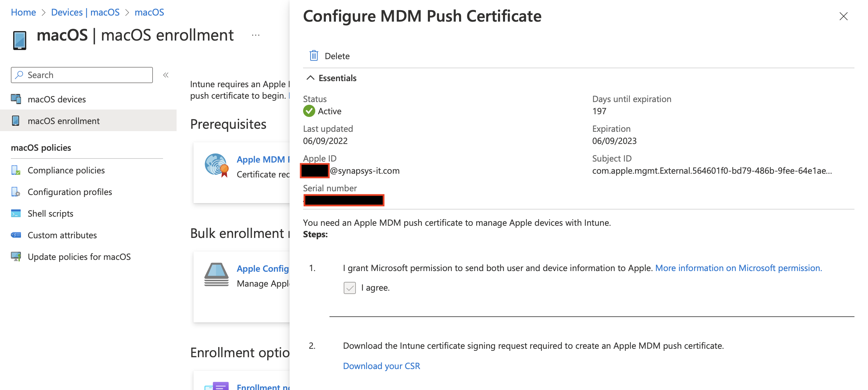Click the Configuration profiles icon
The height and width of the screenshot is (390, 868).
point(16,192)
